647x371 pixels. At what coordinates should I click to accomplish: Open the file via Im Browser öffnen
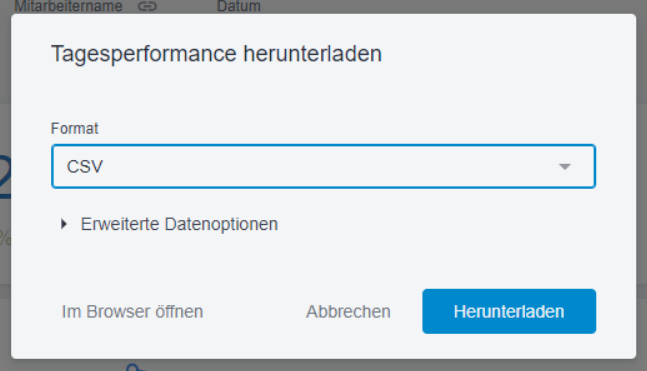(x=132, y=312)
